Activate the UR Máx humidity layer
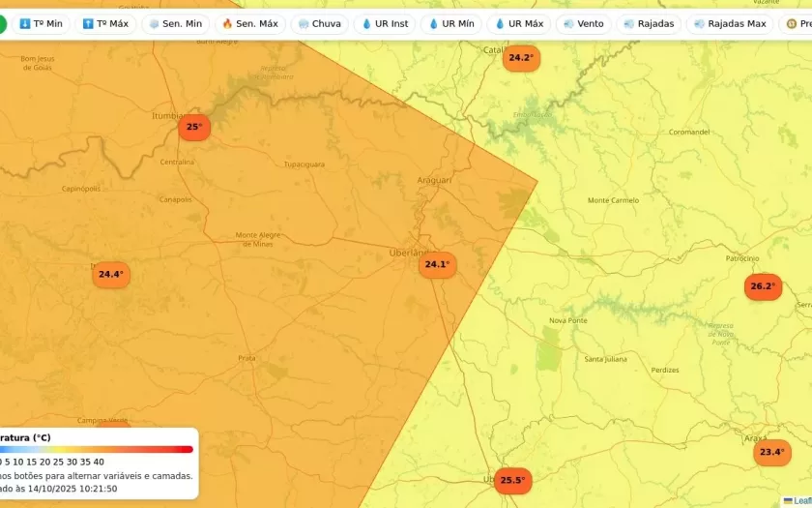812x508 pixels. tap(518, 24)
